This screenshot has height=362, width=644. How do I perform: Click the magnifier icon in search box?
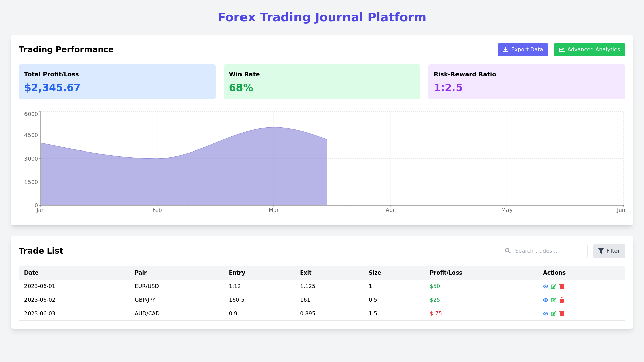click(x=508, y=251)
